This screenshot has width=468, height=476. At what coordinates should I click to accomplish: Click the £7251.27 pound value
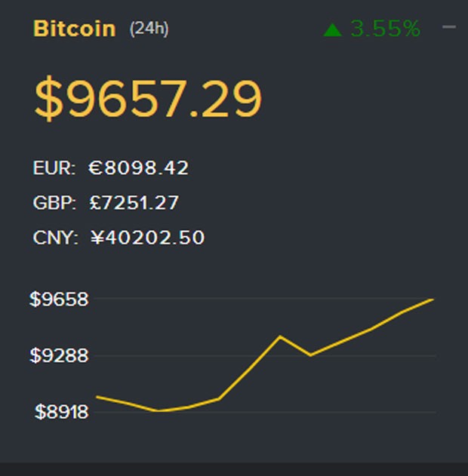click(x=134, y=203)
